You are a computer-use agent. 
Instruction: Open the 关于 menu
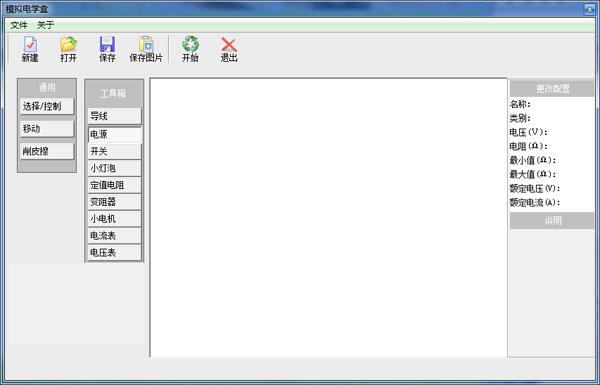(46, 25)
